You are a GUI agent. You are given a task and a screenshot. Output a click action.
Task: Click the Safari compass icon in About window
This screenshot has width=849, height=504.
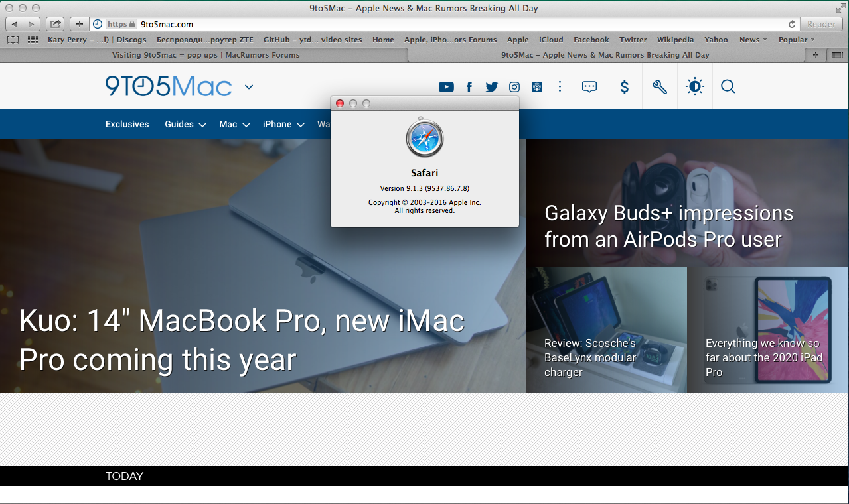(x=425, y=138)
